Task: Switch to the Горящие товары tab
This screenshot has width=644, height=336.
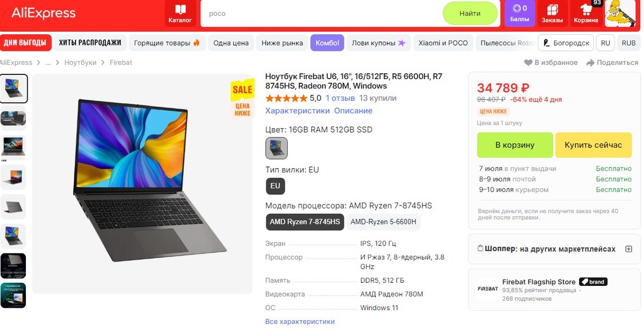Action: (x=167, y=43)
